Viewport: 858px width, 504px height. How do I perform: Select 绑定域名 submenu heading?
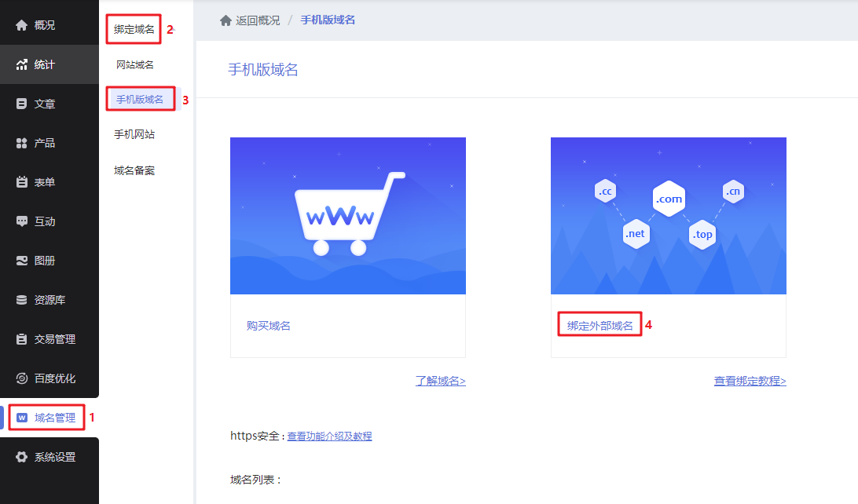click(x=134, y=30)
